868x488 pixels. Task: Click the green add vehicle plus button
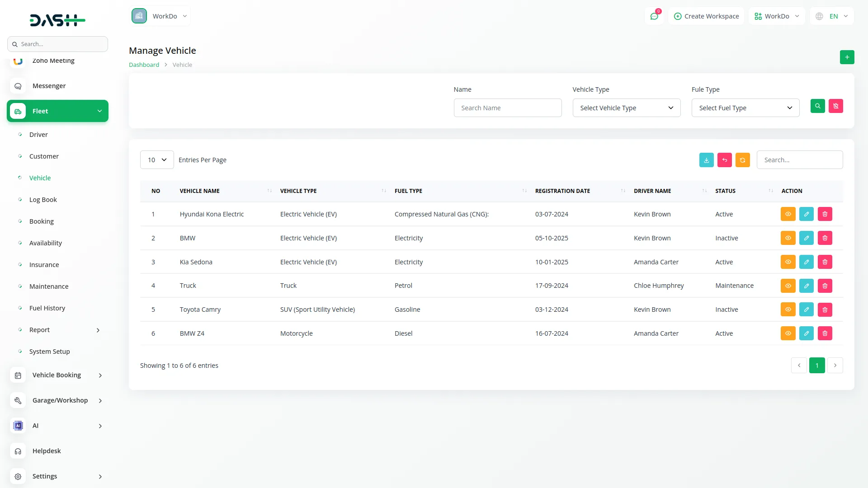847,57
